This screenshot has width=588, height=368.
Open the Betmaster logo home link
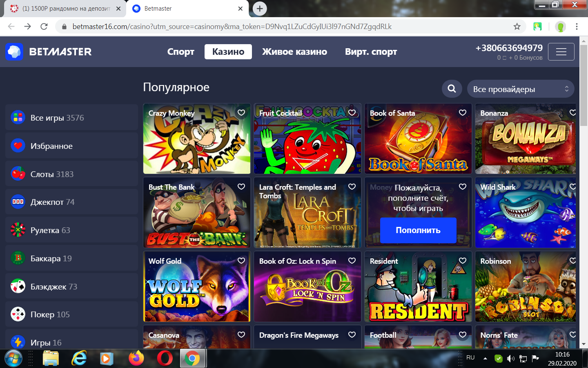(49, 52)
